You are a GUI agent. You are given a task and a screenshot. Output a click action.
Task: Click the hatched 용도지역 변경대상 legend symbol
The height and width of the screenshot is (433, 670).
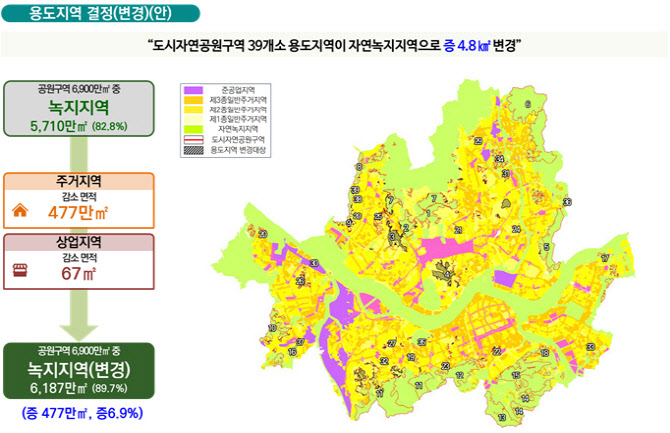tap(194, 150)
